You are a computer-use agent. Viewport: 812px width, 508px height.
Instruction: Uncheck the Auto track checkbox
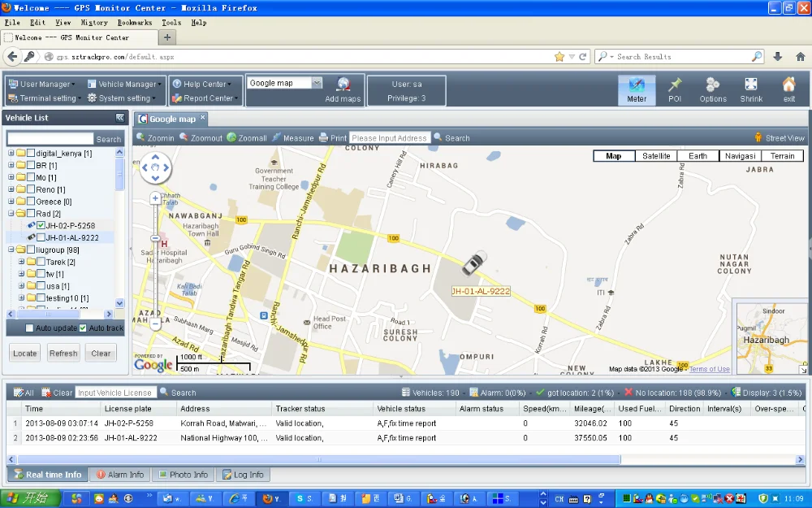point(83,328)
